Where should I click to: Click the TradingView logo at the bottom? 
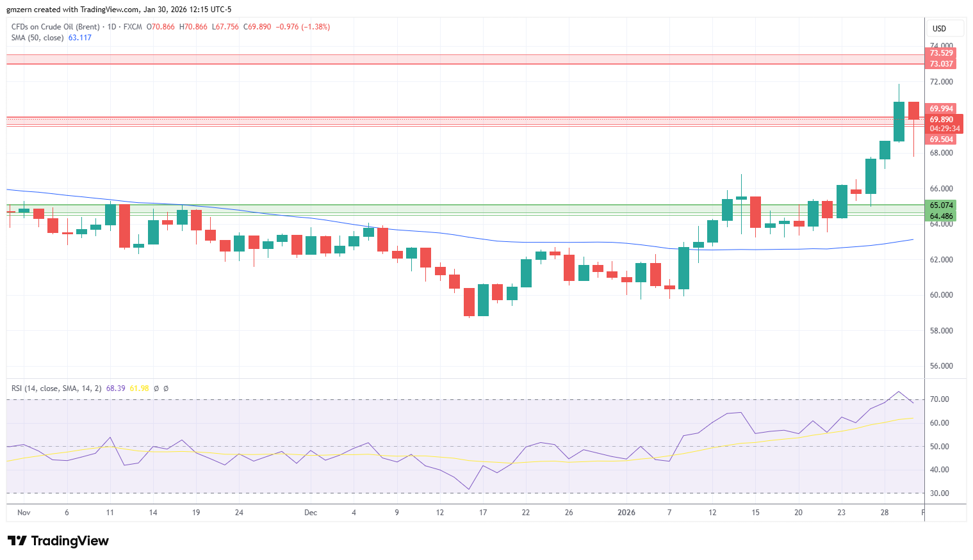58,541
